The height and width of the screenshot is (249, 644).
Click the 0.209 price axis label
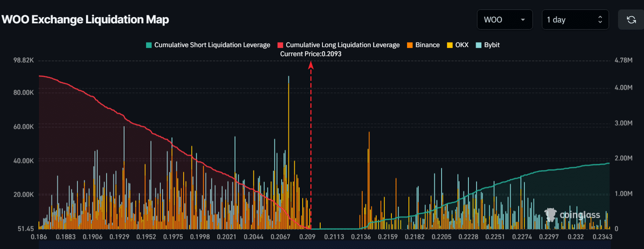click(307, 236)
